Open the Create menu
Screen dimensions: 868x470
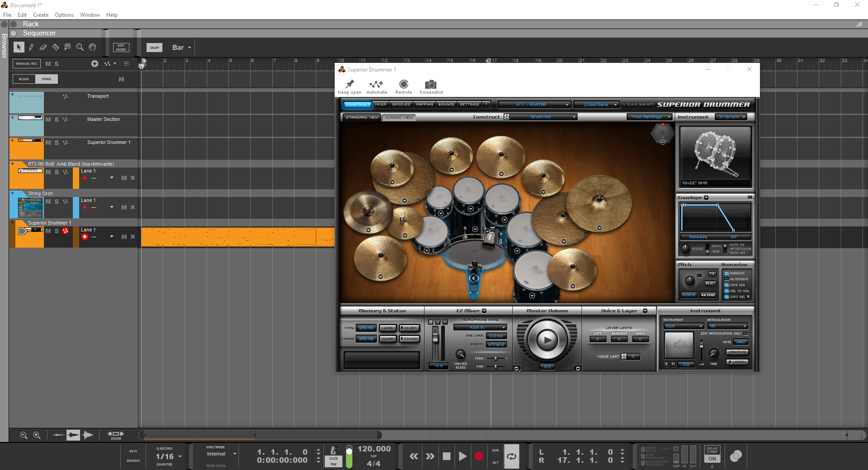pyautogui.click(x=41, y=15)
